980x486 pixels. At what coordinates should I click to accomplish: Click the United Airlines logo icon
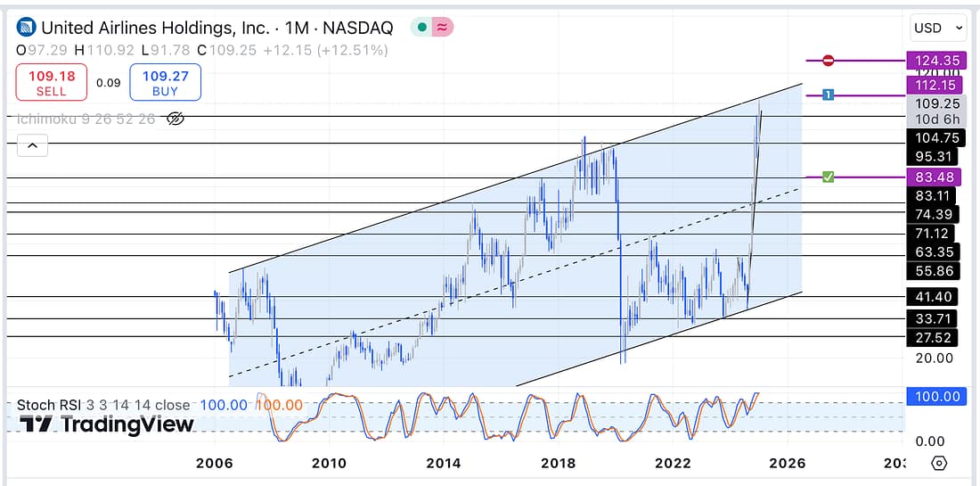point(28,28)
